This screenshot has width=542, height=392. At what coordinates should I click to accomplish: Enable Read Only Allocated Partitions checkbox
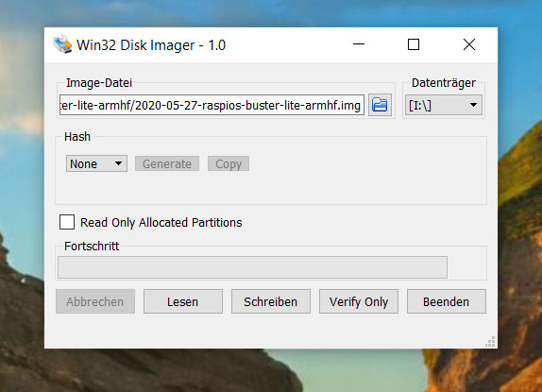[x=67, y=222]
